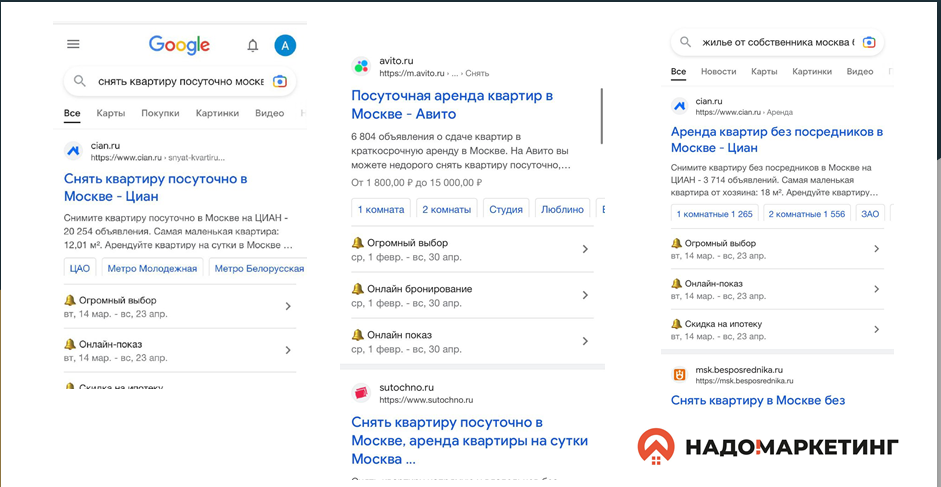Image resolution: width=941 pixels, height=487 pixels.
Task: Click the search field with 'снять квартиру посуточно'
Action: [180, 81]
